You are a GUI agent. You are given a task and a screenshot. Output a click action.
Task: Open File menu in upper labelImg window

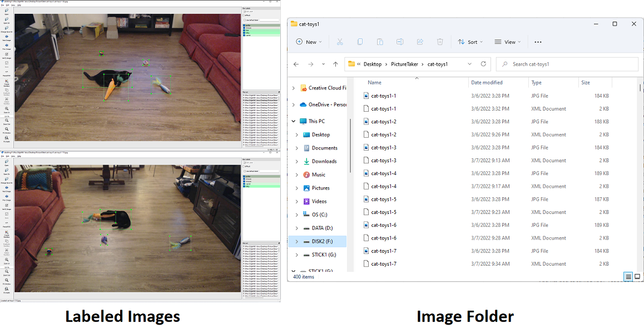(x=2, y=5)
